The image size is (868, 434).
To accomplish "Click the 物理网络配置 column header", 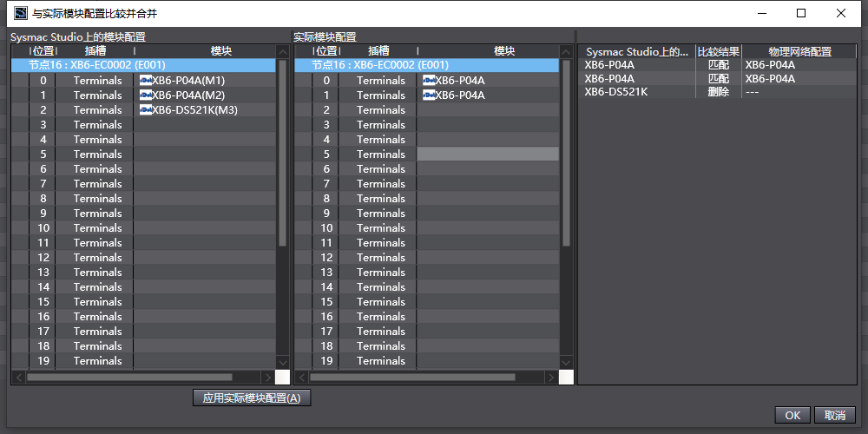I will pyautogui.click(x=799, y=52).
